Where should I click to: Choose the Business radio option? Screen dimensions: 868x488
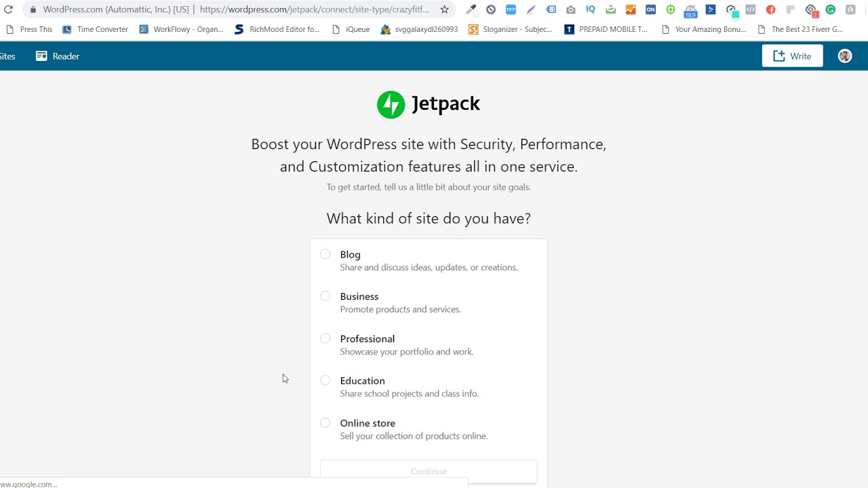325,296
